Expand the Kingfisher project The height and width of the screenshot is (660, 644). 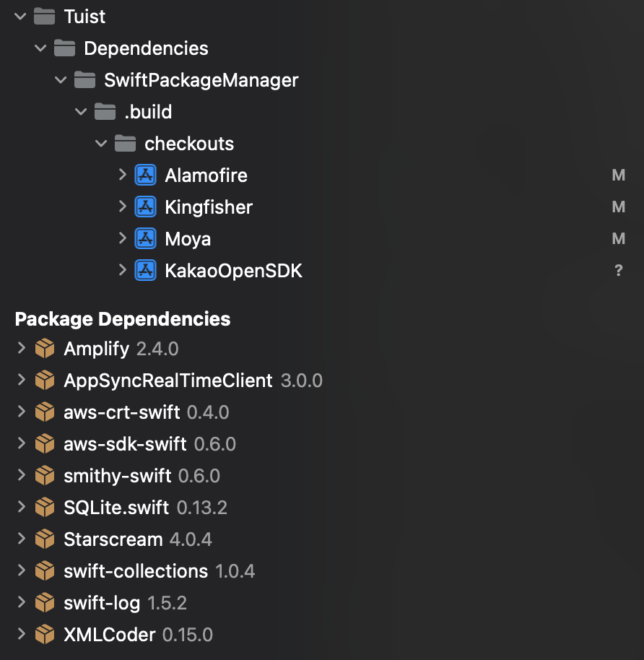click(123, 207)
